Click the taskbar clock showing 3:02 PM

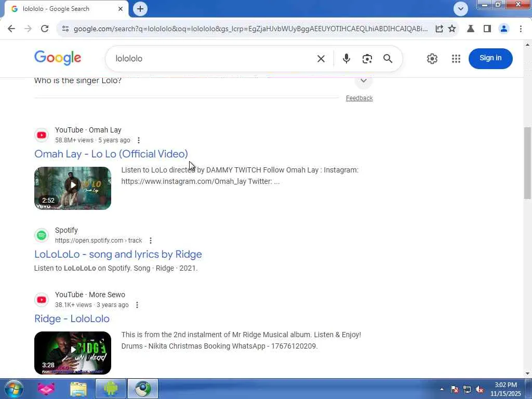pos(506,389)
